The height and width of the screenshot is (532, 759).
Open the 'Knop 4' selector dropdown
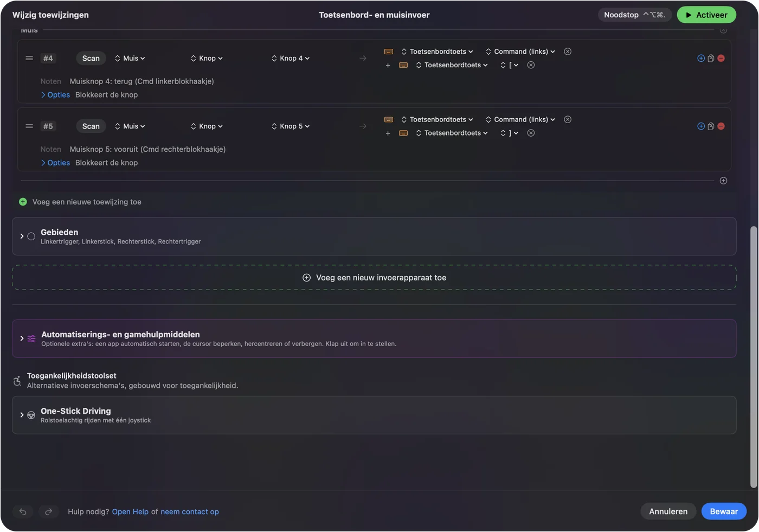tap(291, 58)
